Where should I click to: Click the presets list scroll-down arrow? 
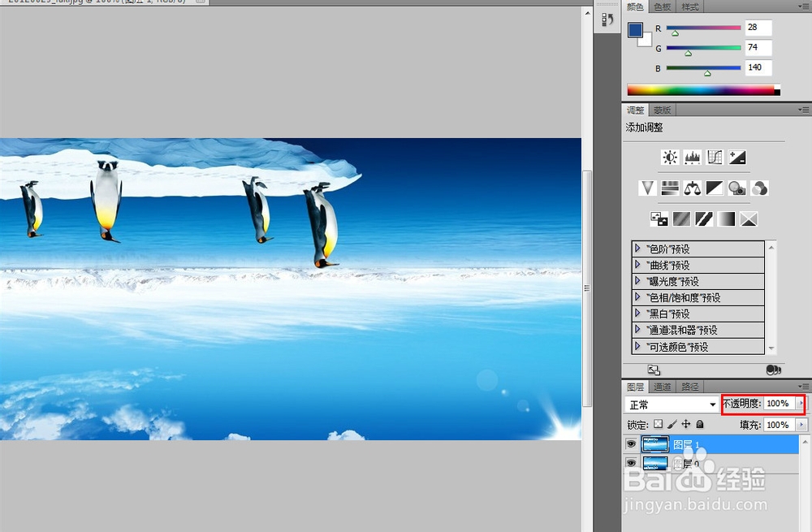771,348
